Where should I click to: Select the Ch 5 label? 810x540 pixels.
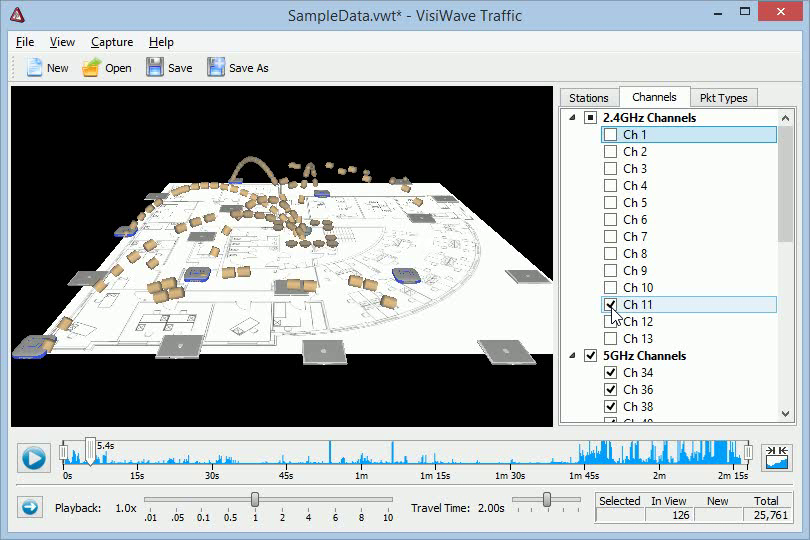point(635,203)
